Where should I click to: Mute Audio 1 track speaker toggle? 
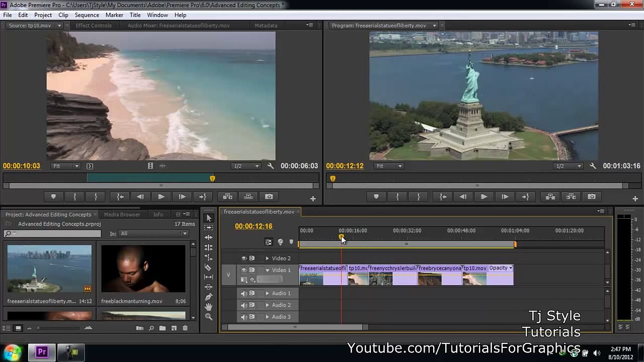click(x=244, y=294)
